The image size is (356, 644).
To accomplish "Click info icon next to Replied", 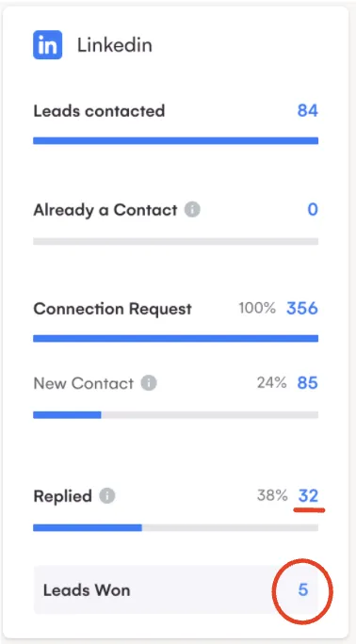I will (107, 496).
